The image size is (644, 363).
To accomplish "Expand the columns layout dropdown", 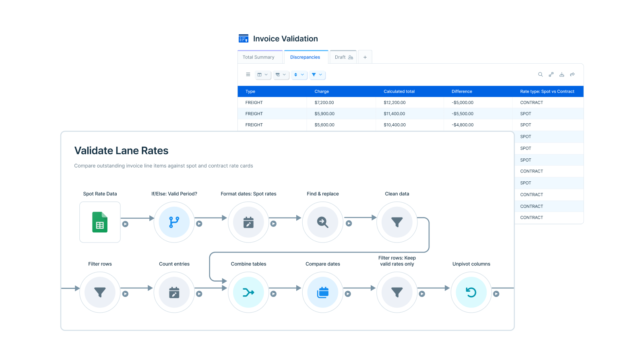I will click(x=262, y=75).
